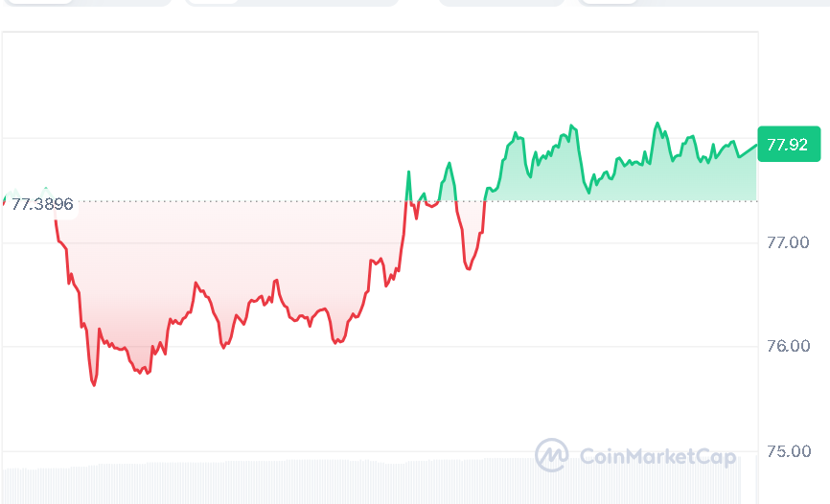Click the 77.3896 opening price label
The width and height of the screenshot is (830, 504).
click(x=43, y=203)
